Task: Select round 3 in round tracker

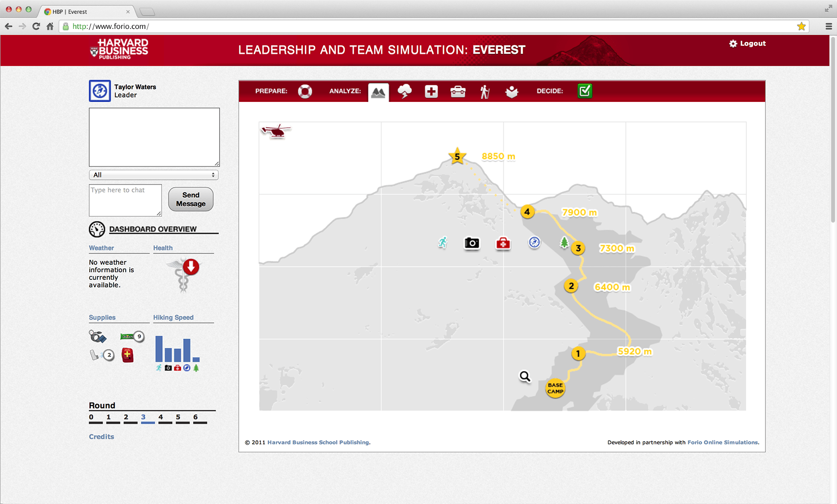Action: tap(148, 418)
